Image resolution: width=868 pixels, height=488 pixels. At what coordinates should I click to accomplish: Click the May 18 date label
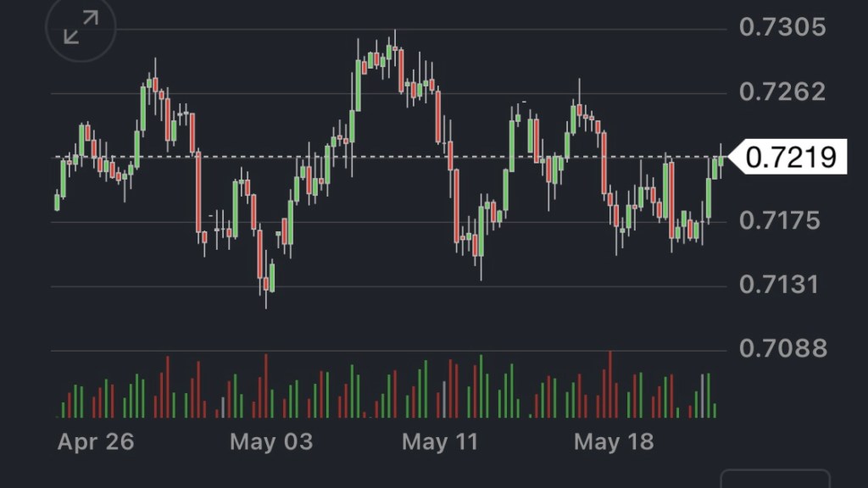[614, 441]
